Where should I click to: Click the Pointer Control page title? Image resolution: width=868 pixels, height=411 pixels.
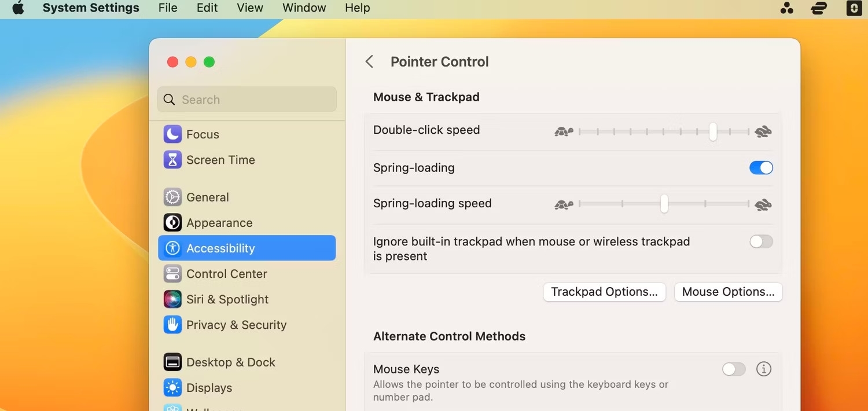439,62
